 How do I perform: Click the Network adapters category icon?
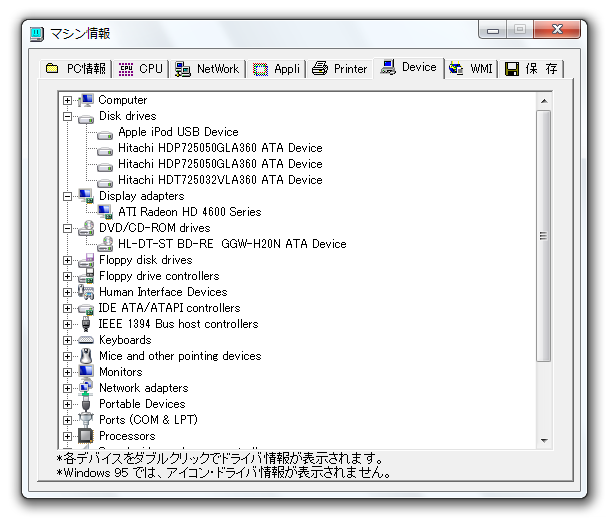(86, 388)
